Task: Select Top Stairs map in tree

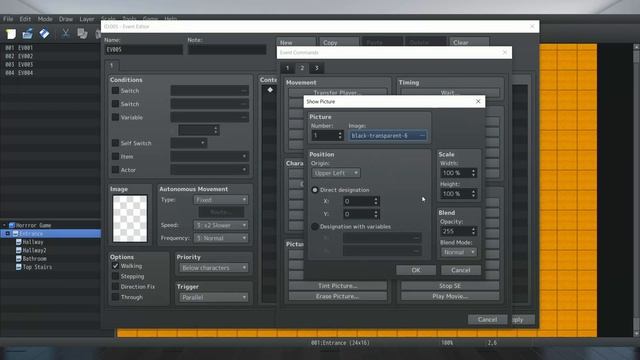Action: (37, 267)
